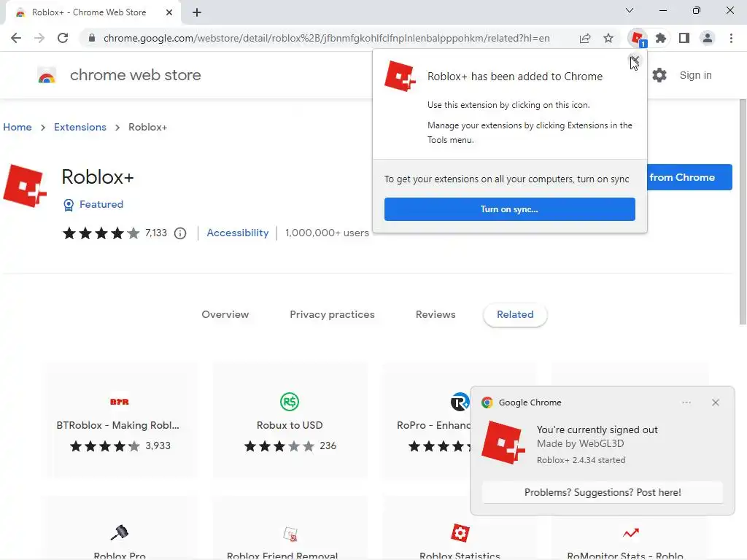Open the RoPro extension card
Image resolution: width=747 pixels, height=560 pixels.
426,420
